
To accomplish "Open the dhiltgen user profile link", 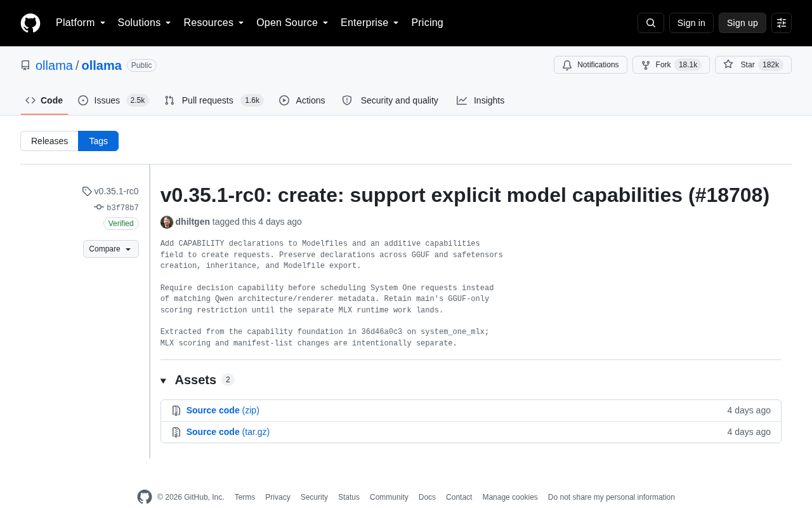I will pos(193,222).
